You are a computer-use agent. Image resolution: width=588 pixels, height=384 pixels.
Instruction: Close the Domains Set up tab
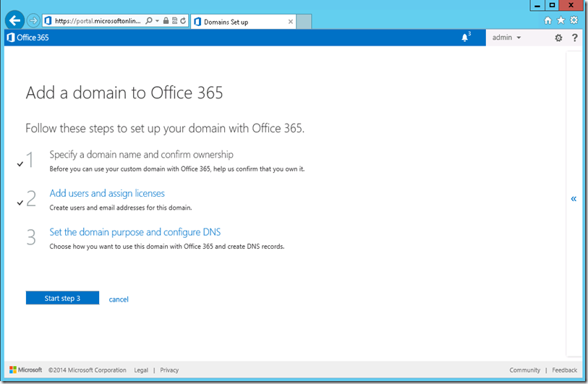pos(290,22)
